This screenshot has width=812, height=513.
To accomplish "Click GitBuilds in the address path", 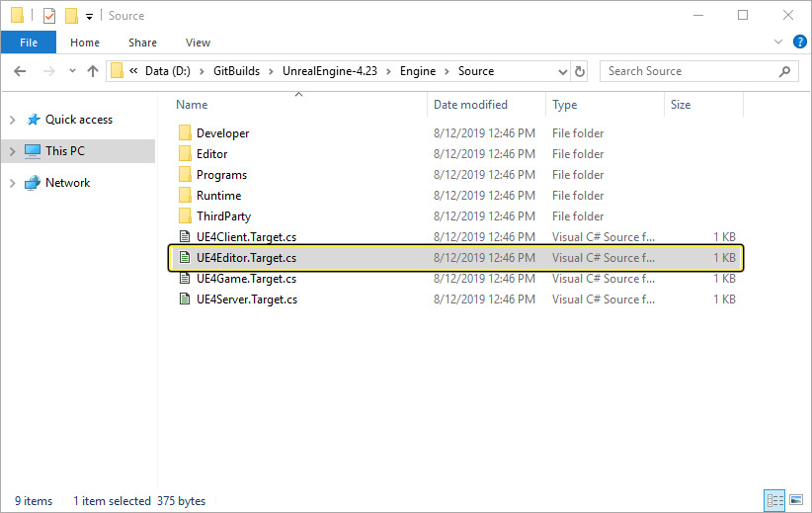I will tap(237, 71).
